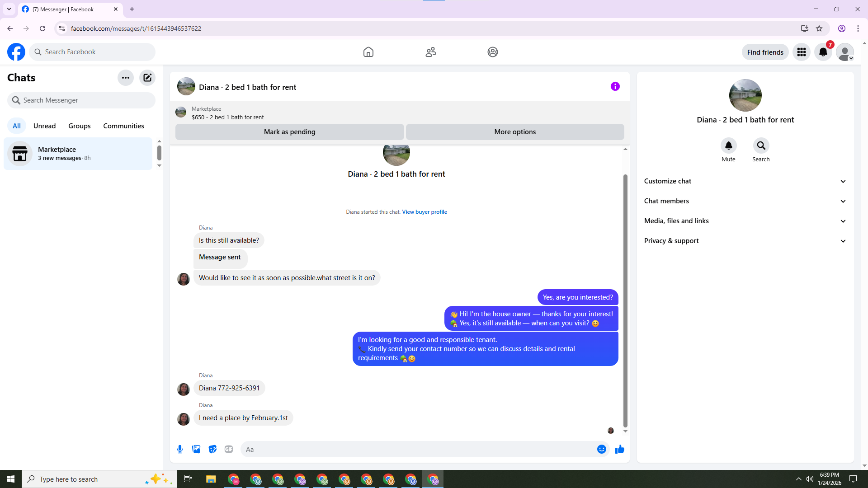
Task: Open Facebook notifications bell
Action: coord(823,52)
